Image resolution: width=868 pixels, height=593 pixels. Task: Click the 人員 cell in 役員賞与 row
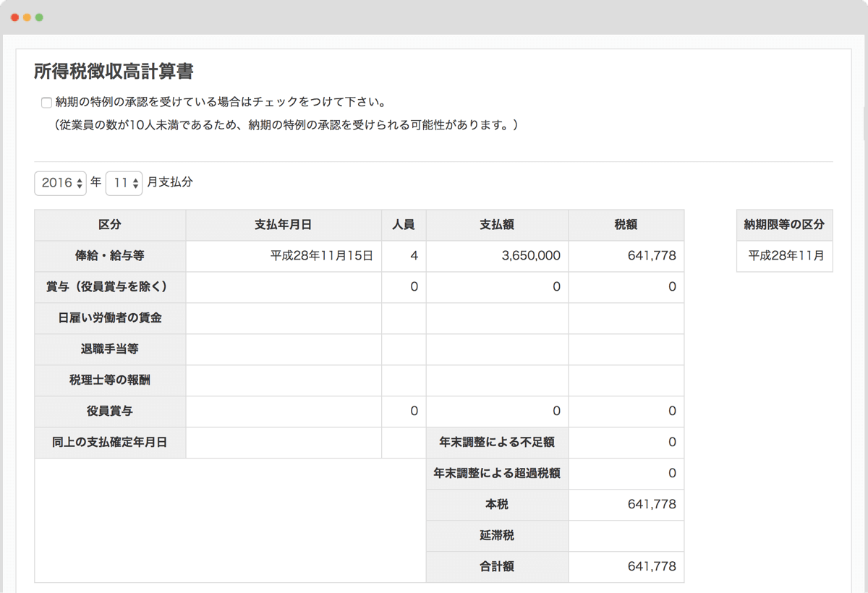[404, 411]
